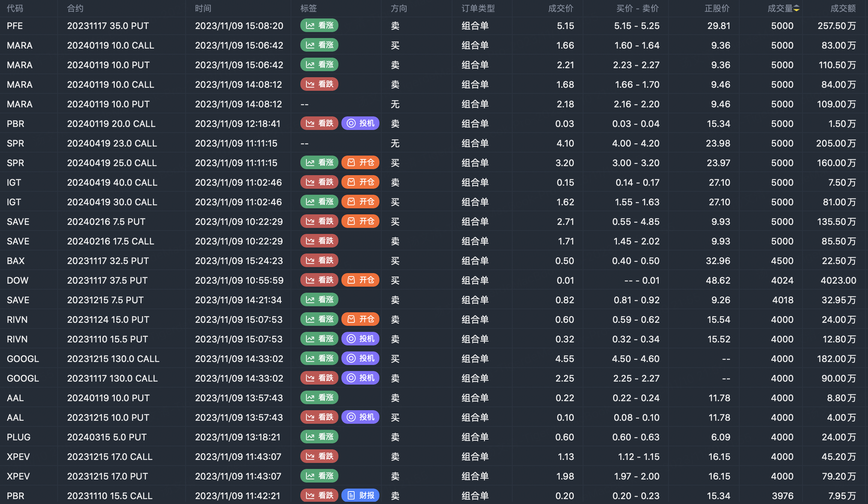The image size is (868, 504).
Task: Click 看涨 tag on IGT 30.0 CALL row
Action: click(x=319, y=202)
